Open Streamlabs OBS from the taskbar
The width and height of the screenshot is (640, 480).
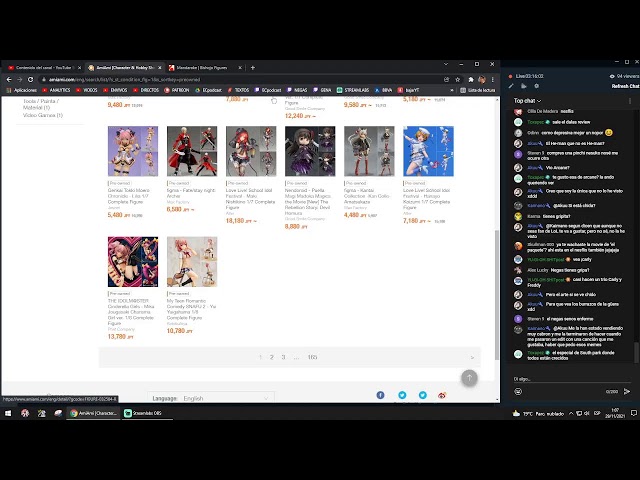[x=146, y=413]
